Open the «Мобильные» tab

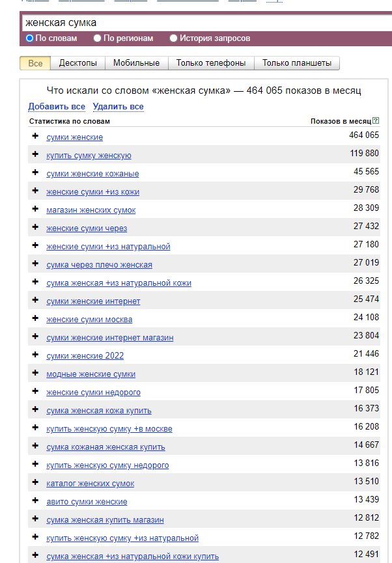pyautogui.click(x=136, y=63)
